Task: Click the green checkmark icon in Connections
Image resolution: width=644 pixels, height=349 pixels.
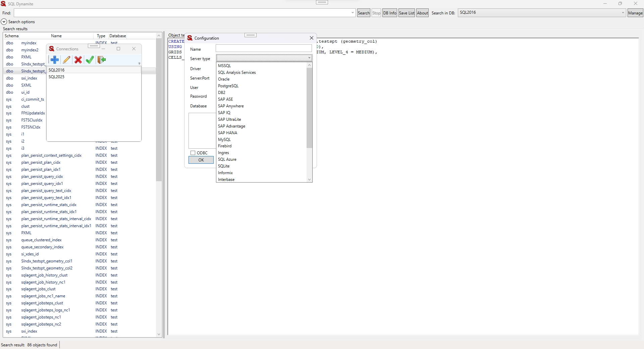Action: (x=90, y=60)
